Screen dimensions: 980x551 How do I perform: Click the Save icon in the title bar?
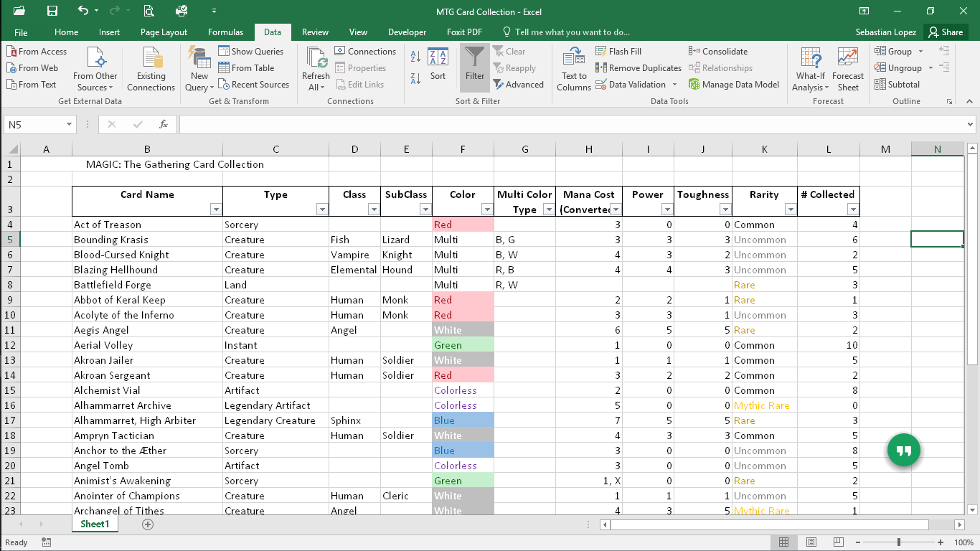52,11
